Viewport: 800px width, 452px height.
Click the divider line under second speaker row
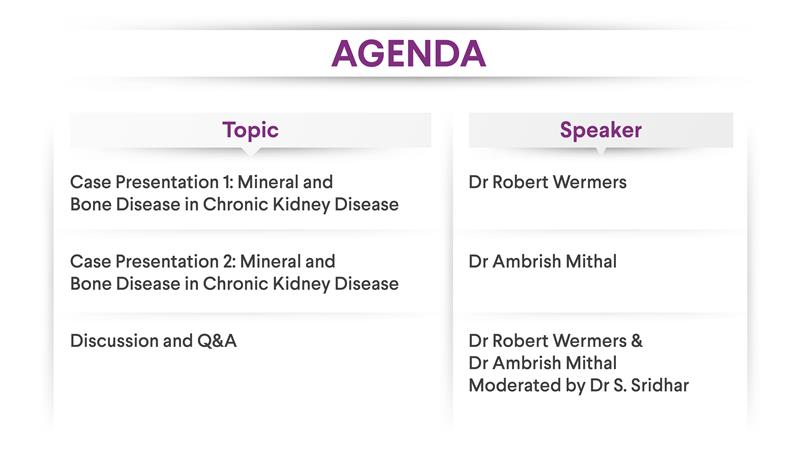(x=601, y=315)
